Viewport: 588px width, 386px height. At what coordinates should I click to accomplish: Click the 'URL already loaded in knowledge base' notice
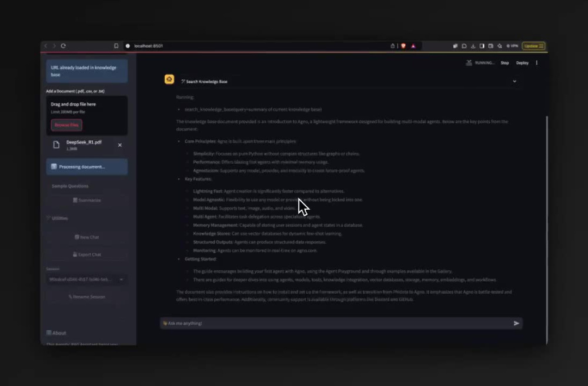[x=86, y=71]
